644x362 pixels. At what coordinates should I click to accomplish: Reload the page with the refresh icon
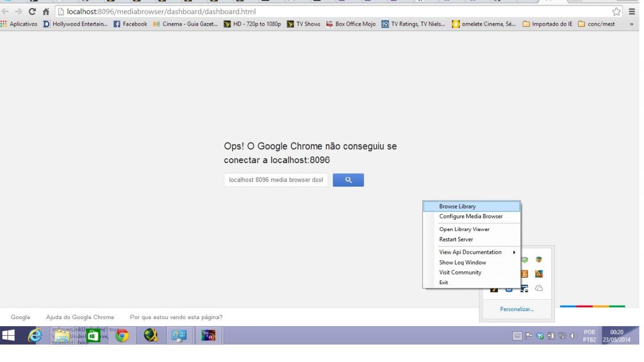[32, 12]
